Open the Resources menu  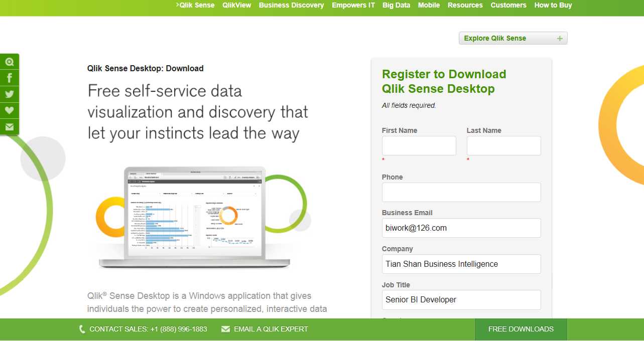[x=465, y=5]
